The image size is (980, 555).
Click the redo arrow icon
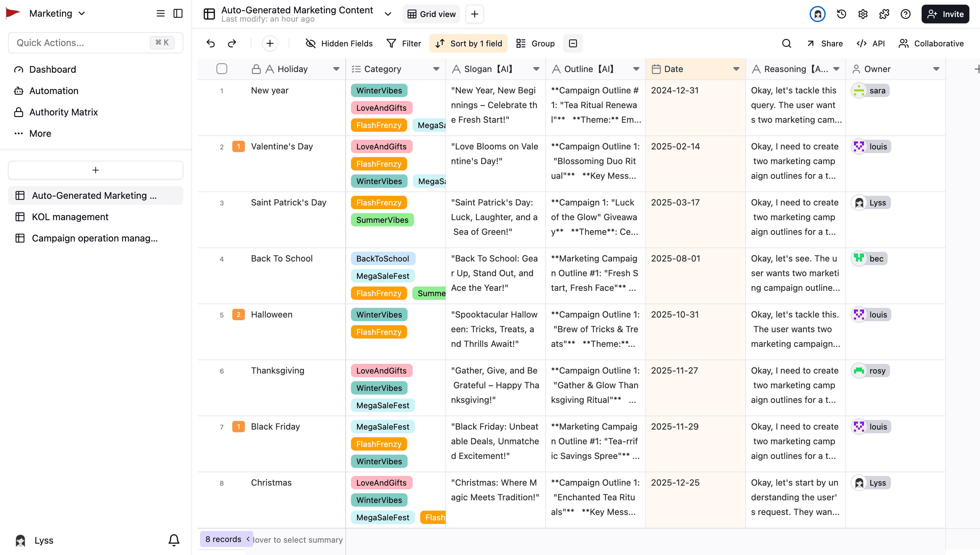(232, 43)
